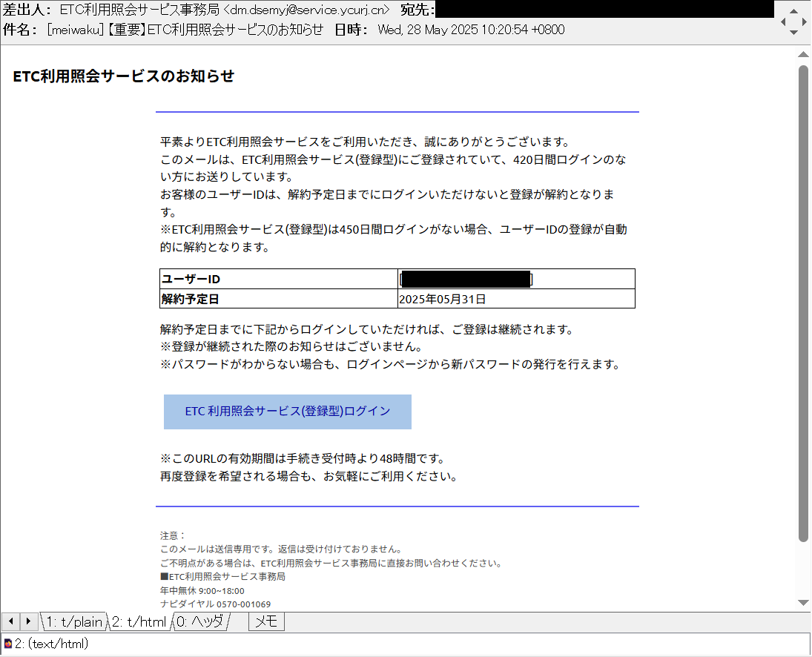Click the 差出人： label
The height and width of the screenshot is (657, 812).
(27, 10)
